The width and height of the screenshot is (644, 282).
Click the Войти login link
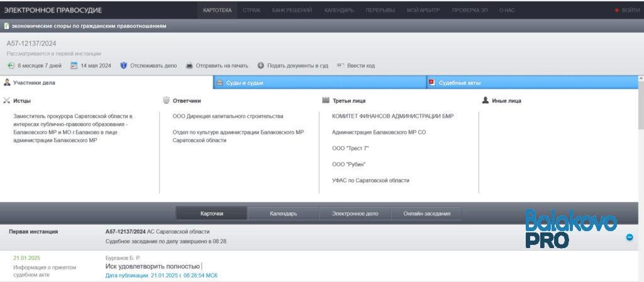(x=630, y=10)
